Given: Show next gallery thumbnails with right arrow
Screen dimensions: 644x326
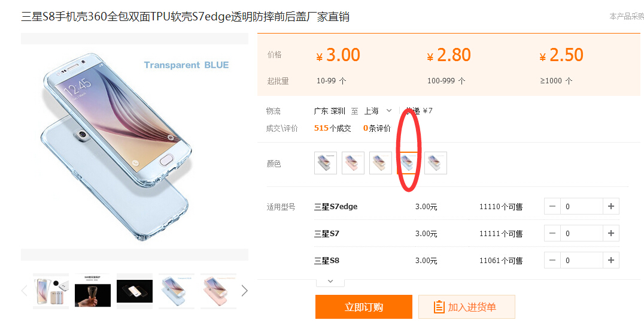Looking at the screenshot, I should (244, 291).
